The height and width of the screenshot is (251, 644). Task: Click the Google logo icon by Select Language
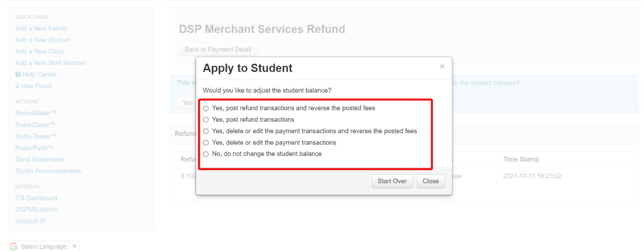[x=14, y=246]
